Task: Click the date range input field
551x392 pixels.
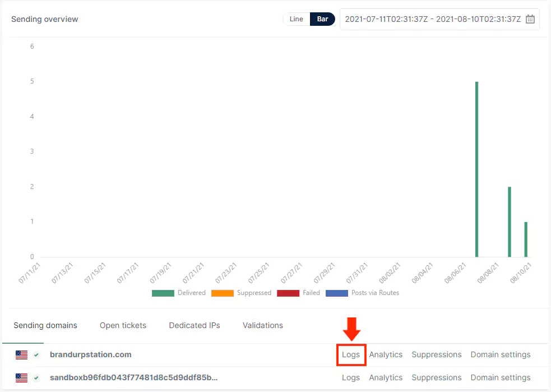Action: (x=439, y=19)
